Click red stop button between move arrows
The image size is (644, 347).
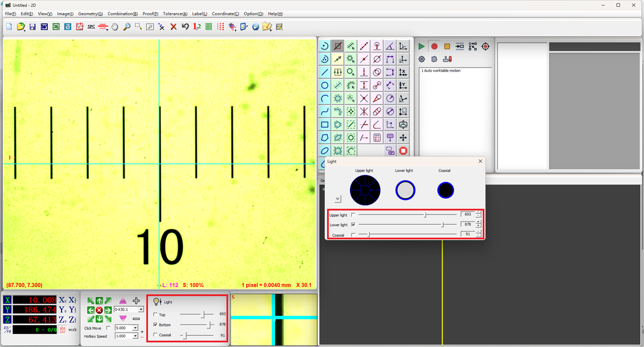[x=99, y=310]
